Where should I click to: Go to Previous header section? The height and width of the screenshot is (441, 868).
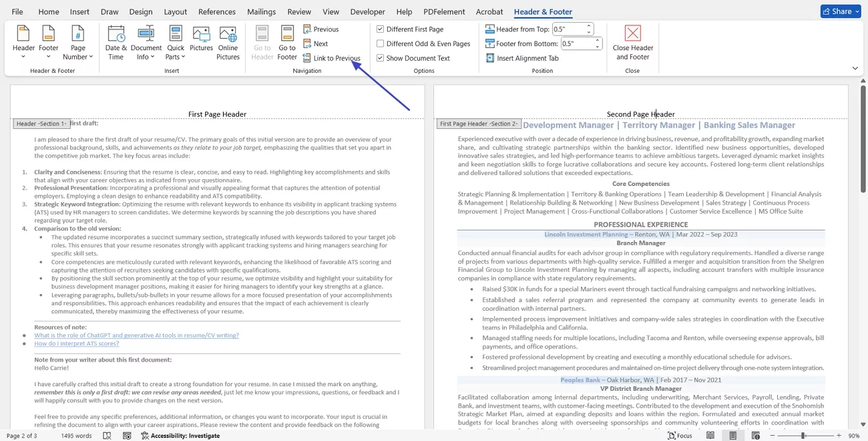point(321,29)
